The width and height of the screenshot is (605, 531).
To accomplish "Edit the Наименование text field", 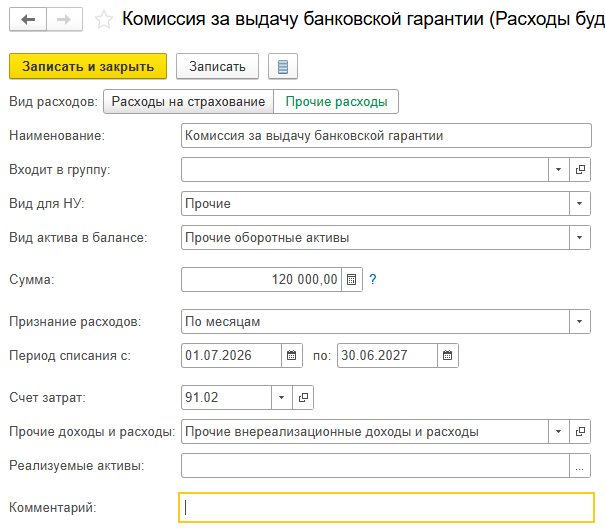I will pos(386,135).
